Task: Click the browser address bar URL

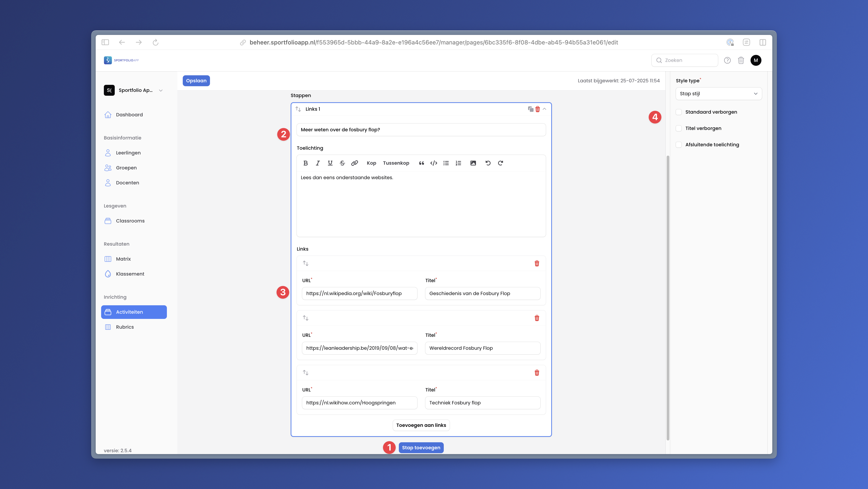Action: 433,42
